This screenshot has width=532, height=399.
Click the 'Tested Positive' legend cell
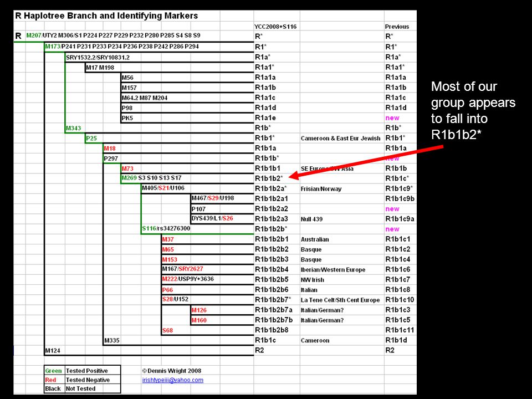point(87,371)
